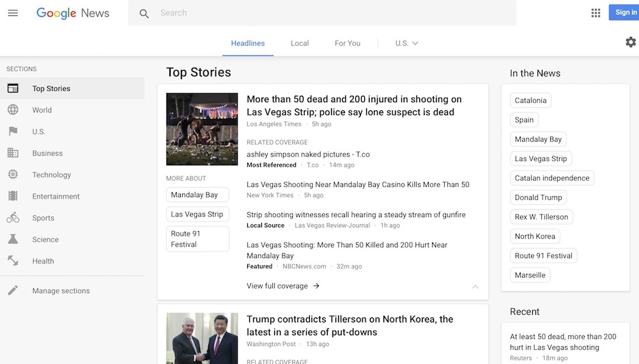Select Technology section label
This screenshot has width=639, height=364.
pyautogui.click(x=51, y=175)
